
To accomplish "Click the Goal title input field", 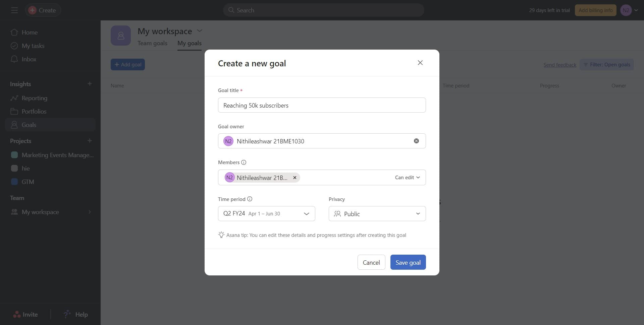I will tap(322, 105).
